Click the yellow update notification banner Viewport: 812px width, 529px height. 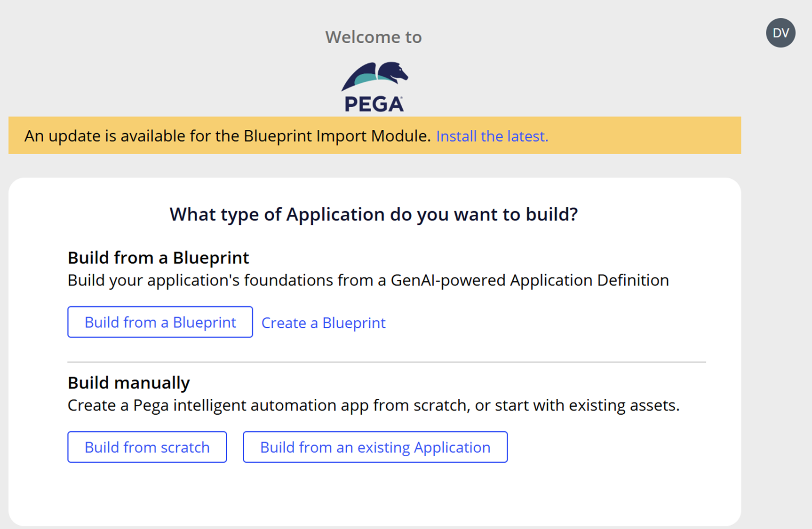tap(235, 136)
